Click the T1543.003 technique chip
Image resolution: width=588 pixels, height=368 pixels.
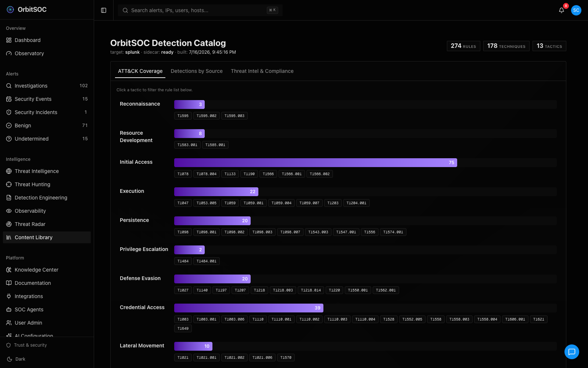tap(318, 232)
